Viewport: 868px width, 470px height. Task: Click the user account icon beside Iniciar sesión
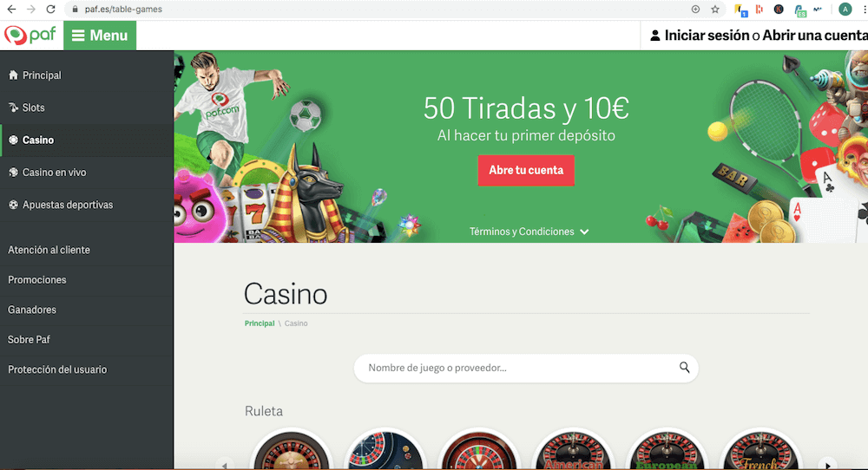tap(654, 36)
